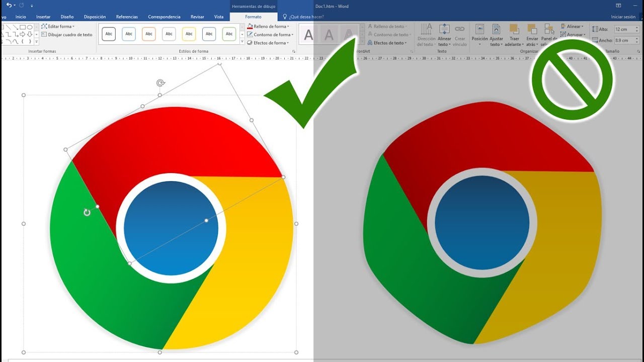This screenshot has width=644, height=362.
Task: Open Relleno de forma dropdown
Action: pyautogui.click(x=268, y=26)
